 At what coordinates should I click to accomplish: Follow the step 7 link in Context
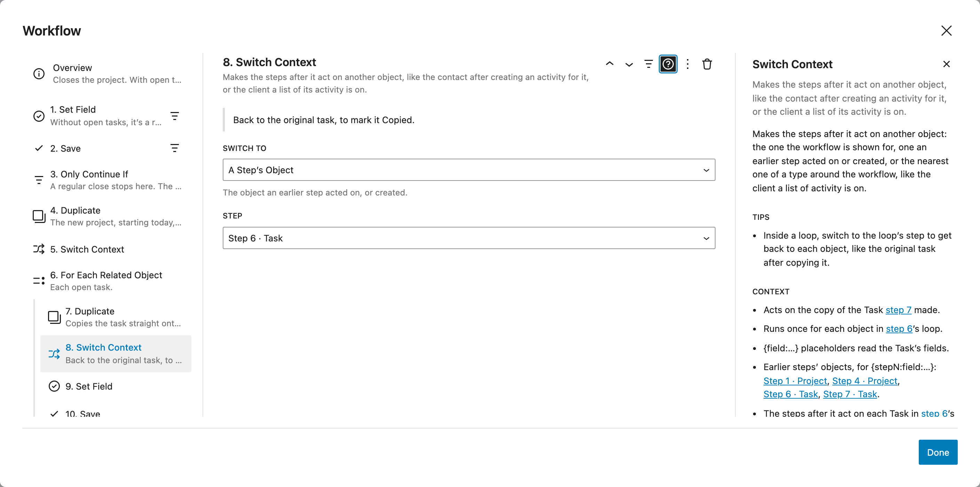(898, 310)
